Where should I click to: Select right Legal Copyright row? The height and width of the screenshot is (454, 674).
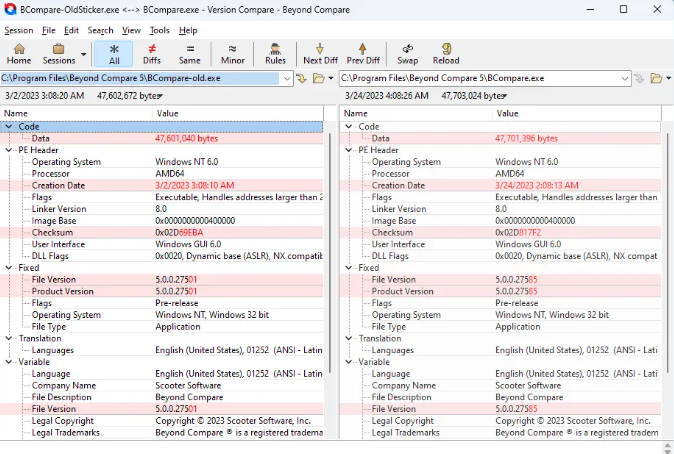point(500,420)
